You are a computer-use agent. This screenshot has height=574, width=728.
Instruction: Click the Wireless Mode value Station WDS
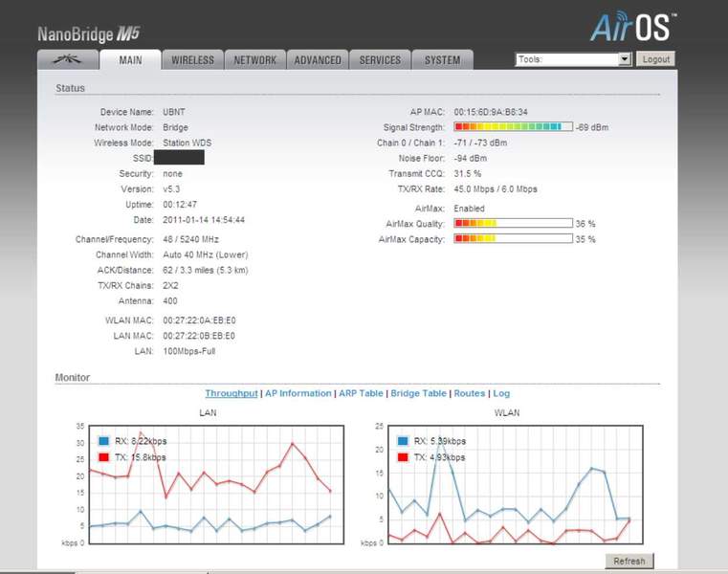click(x=188, y=143)
